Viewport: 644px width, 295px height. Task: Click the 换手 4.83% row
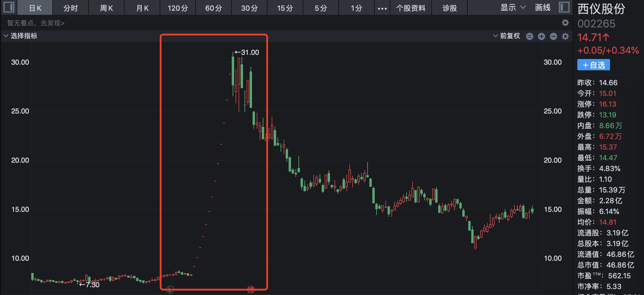[x=599, y=168]
